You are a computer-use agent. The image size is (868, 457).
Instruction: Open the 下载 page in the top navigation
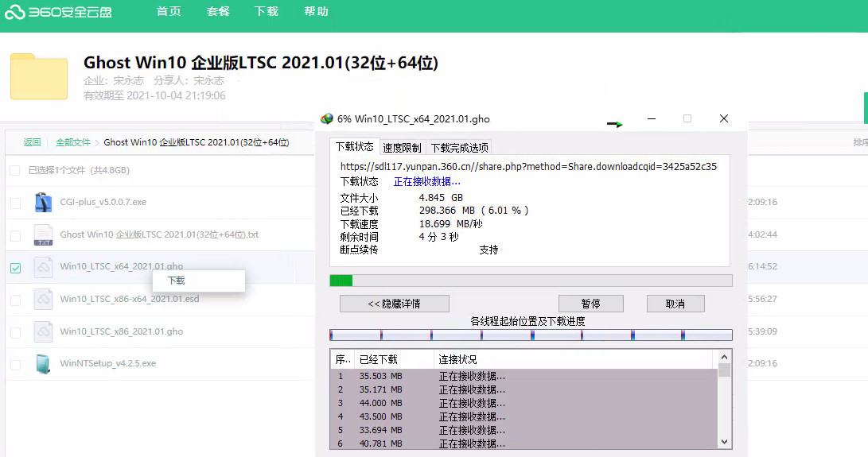click(x=267, y=11)
